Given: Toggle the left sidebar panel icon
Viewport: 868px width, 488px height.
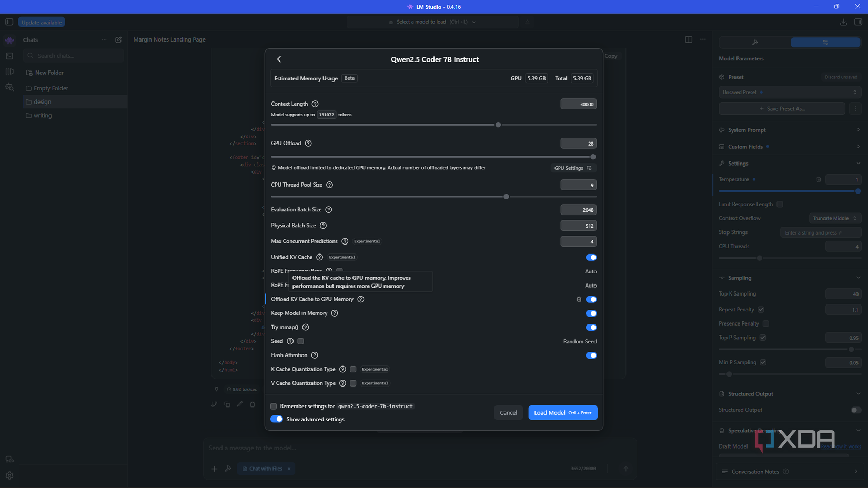Looking at the screenshot, I should tap(9, 22).
